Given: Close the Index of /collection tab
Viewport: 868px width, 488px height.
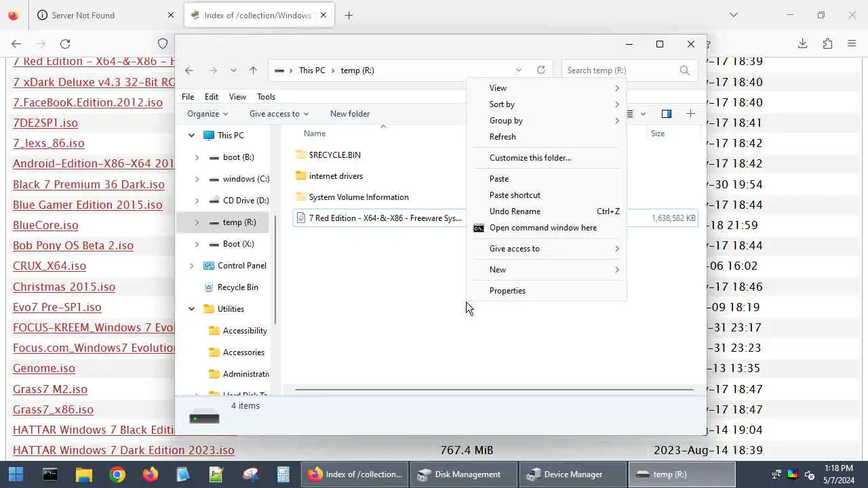Looking at the screenshot, I should [x=323, y=15].
